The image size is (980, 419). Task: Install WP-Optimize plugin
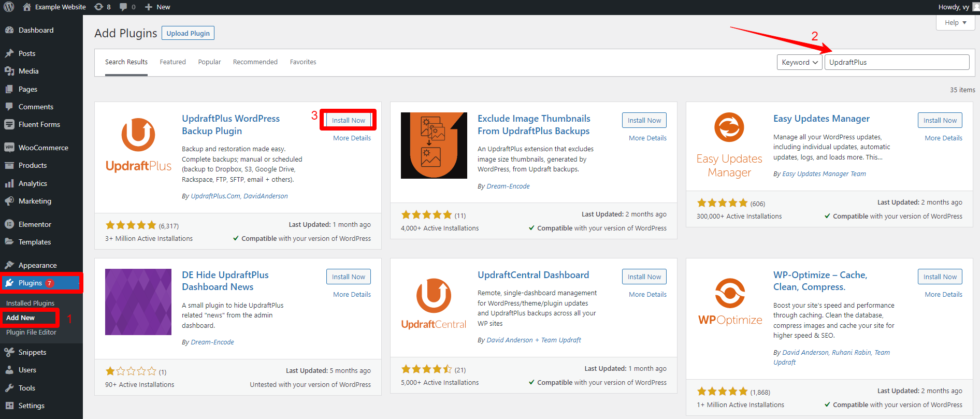point(940,277)
